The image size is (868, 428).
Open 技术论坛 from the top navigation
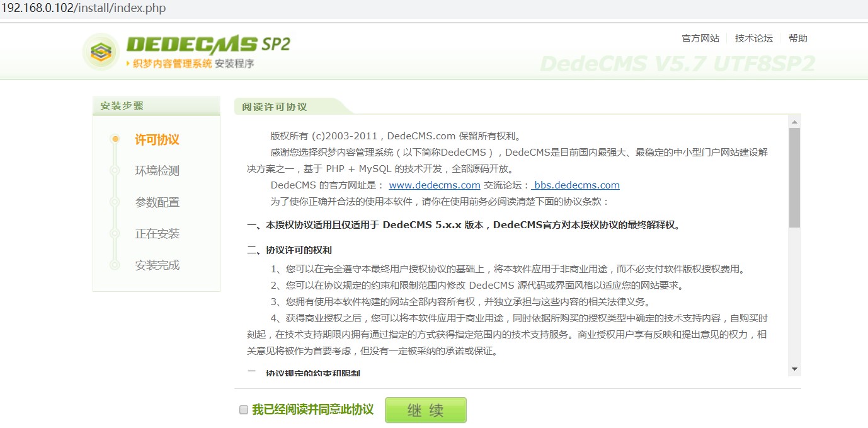point(753,38)
